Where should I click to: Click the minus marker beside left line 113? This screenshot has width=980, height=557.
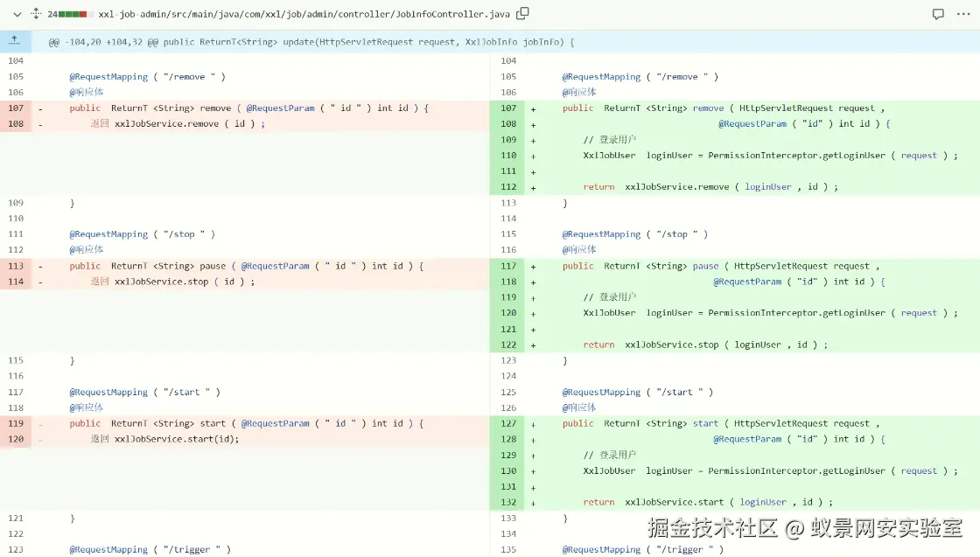click(x=40, y=267)
